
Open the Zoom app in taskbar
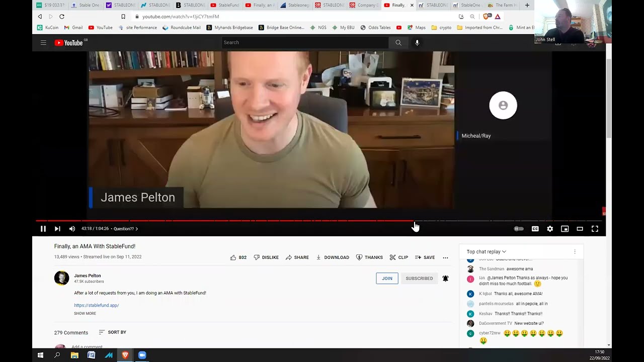point(142,355)
